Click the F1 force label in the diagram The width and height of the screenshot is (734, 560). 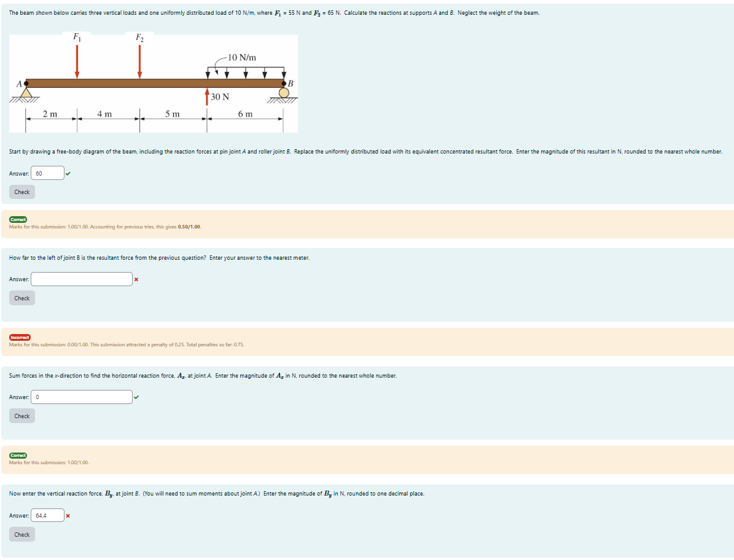[77, 36]
